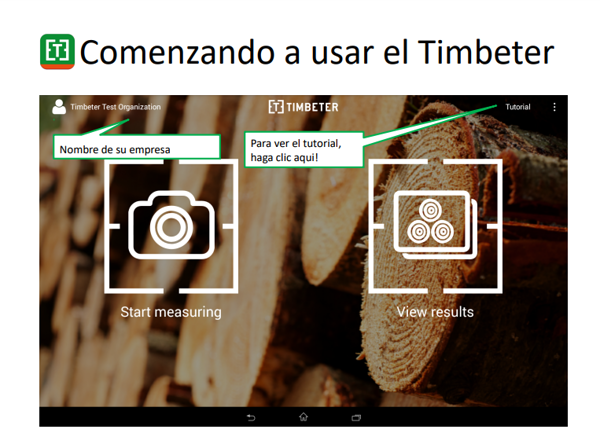Tap the camera icon to start measuring
The height and width of the screenshot is (444, 600).
click(x=171, y=226)
